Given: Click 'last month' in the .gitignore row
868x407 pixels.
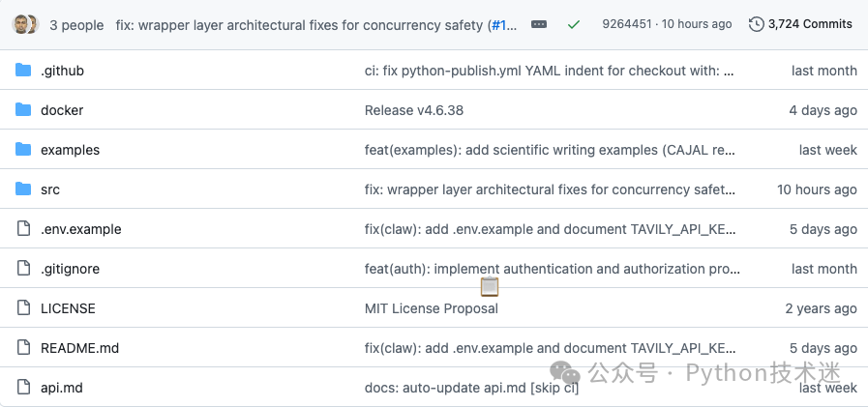Looking at the screenshot, I should 824,270.
